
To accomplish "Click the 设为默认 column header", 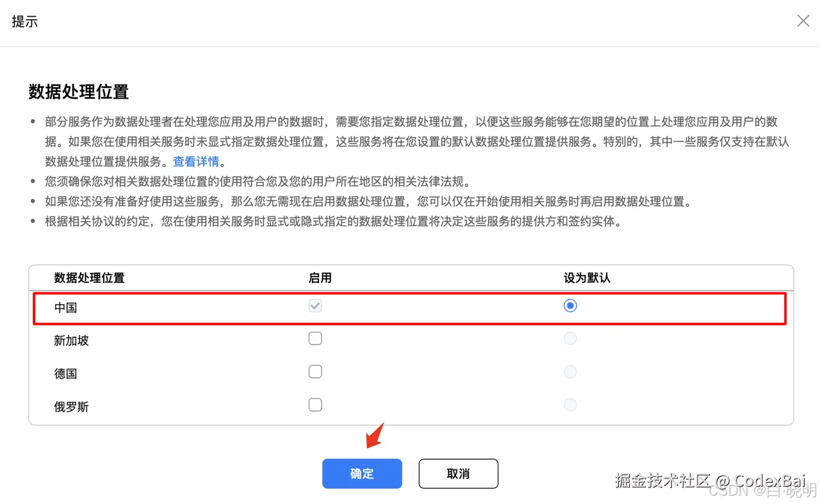I will tap(586, 278).
